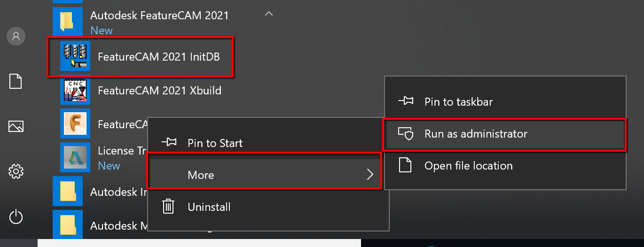The image size is (644, 247).
Task: Click the orange FeatureCAM application icon
Action: tap(75, 124)
